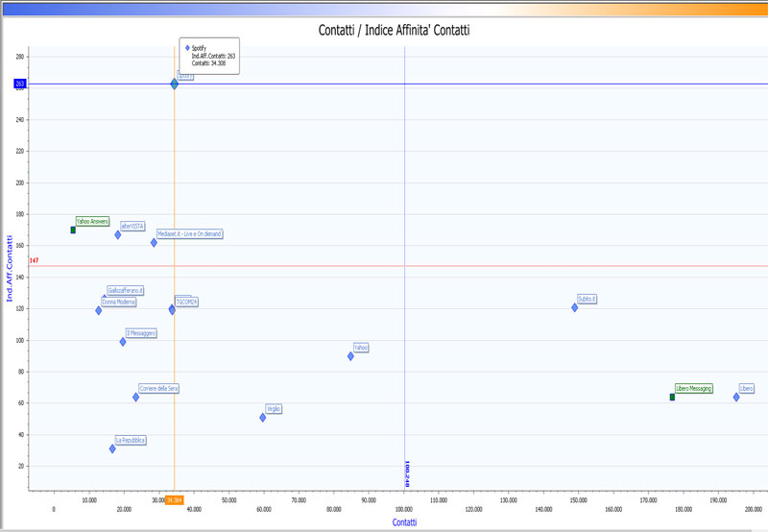Click the Spotify tooltip popup
This screenshot has width=768, height=532.
(209, 56)
